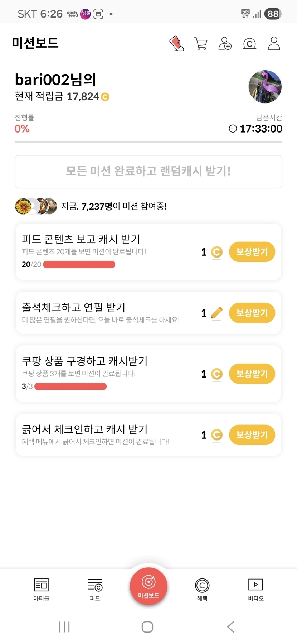Open the user profile icon
This screenshot has height=644, width=297.
pyautogui.click(x=274, y=43)
